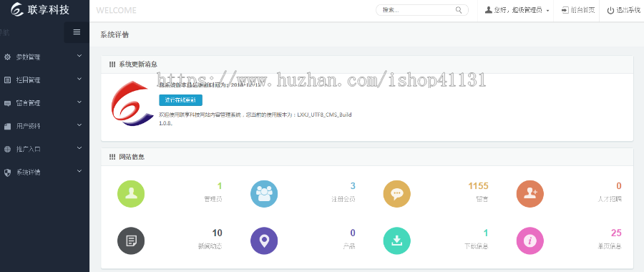Viewport: 644px width, 272px height.
Task: Toggle the sidebar hamburger menu
Action: coord(77,32)
